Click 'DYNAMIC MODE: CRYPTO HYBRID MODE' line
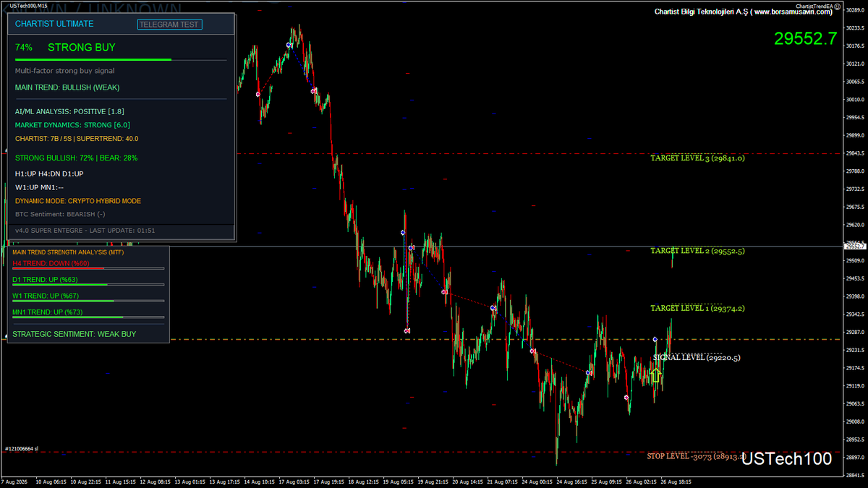This screenshot has height=488, width=868. (x=78, y=201)
